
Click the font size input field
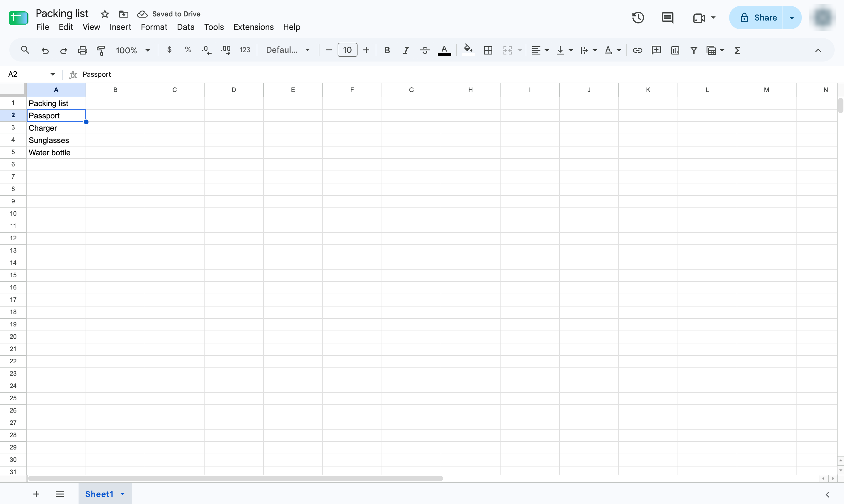[x=347, y=50]
